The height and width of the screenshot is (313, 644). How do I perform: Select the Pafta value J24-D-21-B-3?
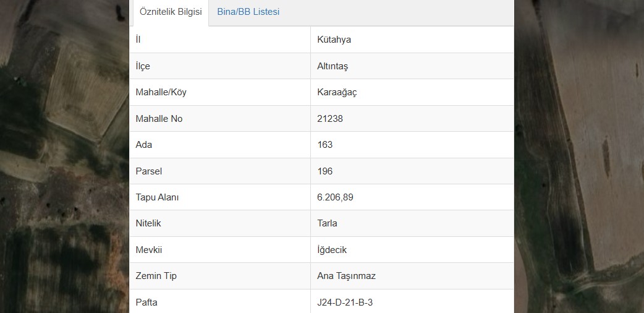tap(345, 302)
